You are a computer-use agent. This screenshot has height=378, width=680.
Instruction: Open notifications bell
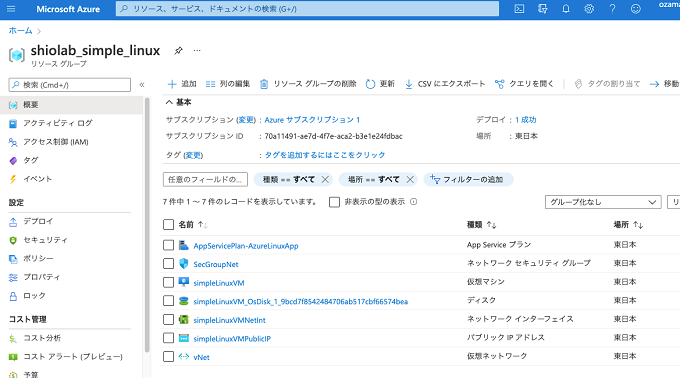566,9
